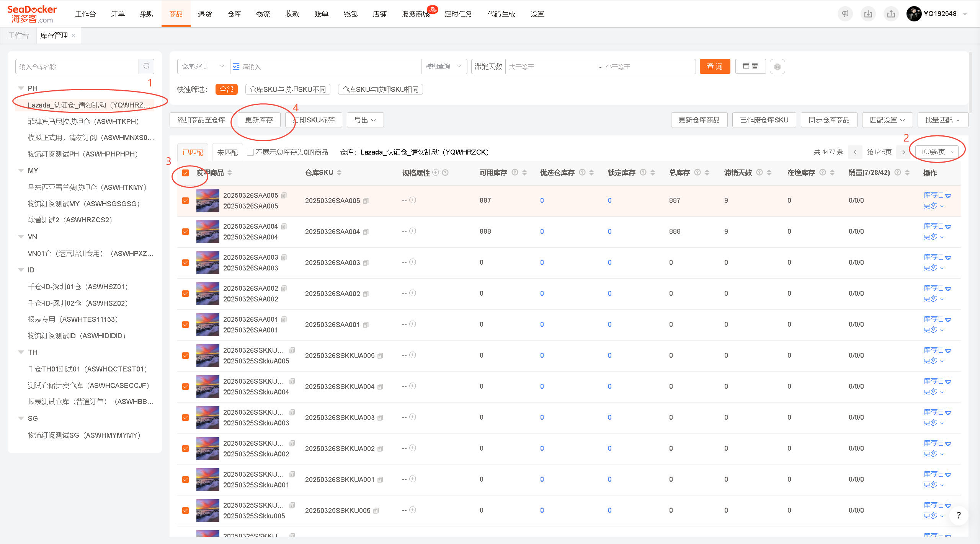Open the 批量匹配 dropdown
The height and width of the screenshot is (544, 980).
pos(943,120)
